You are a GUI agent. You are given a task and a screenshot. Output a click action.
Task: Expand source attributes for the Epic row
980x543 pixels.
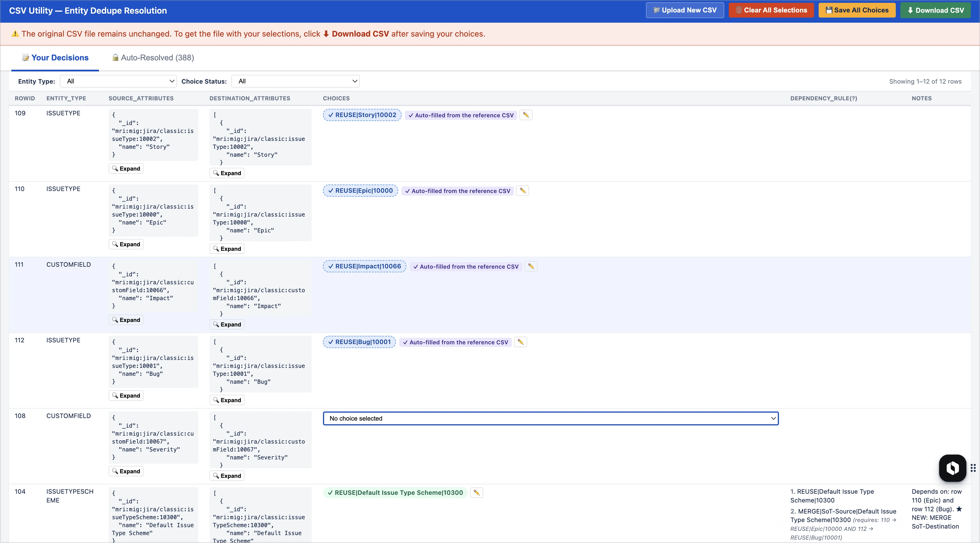(x=126, y=244)
